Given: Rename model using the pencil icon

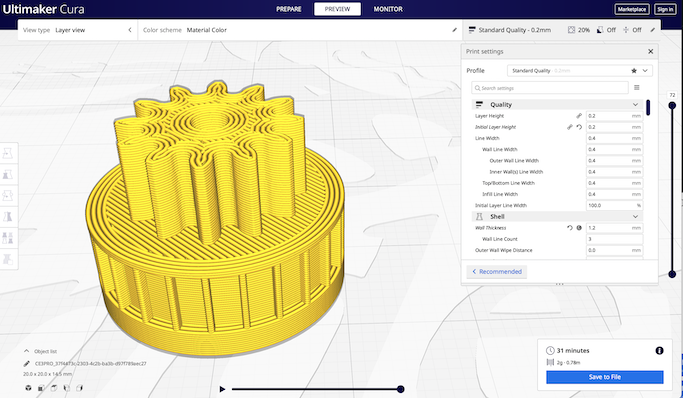Looking at the screenshot, I should coord(27,363).
